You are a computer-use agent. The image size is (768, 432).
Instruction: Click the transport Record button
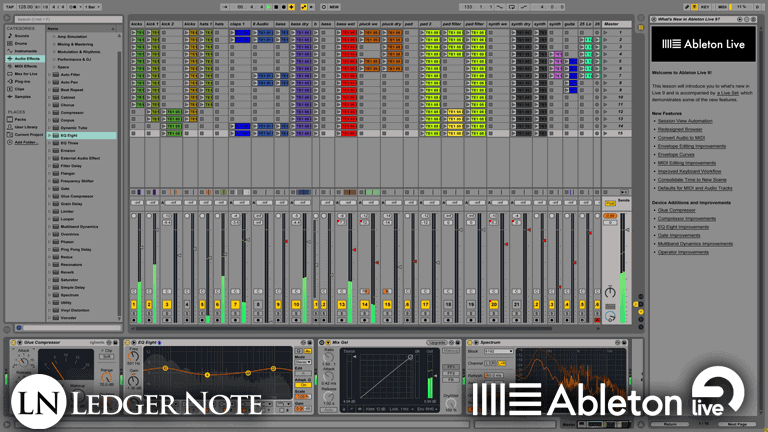(x=284, y=7)
